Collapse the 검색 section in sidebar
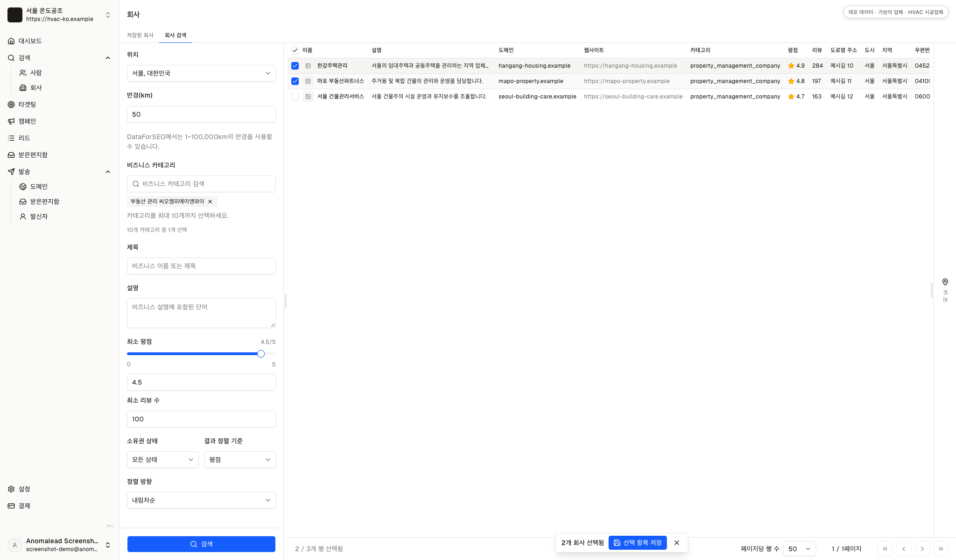Screen dimensions: 956x560 pos(108,58)
